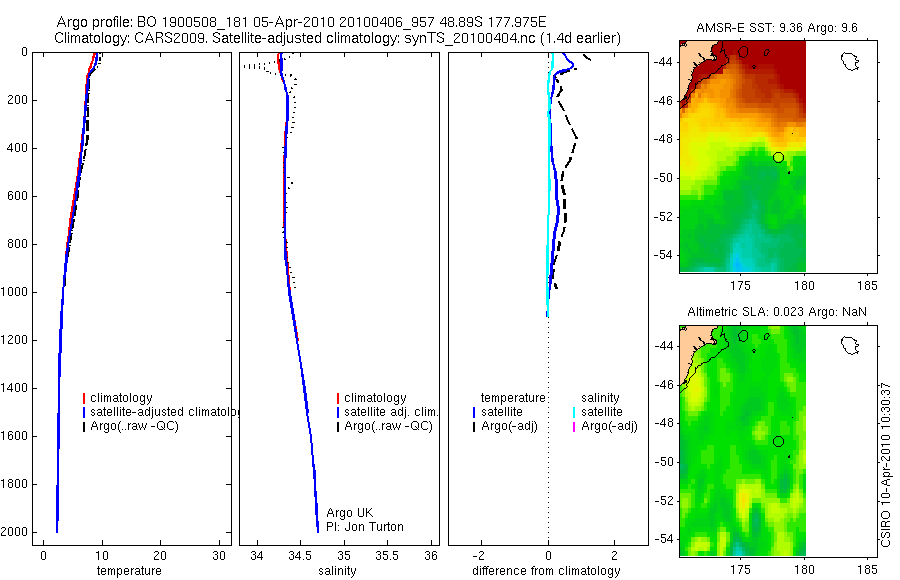Click salinity axis tick '36'
This screenshot has height=580, width=900.
click(431, 556)
